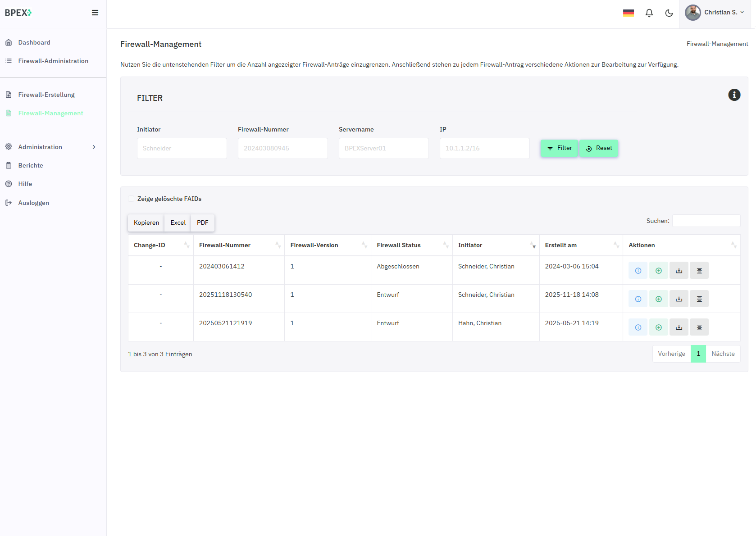Click the green Filter button
Viewport: 756px width, 536px height.
pos(559,148)
